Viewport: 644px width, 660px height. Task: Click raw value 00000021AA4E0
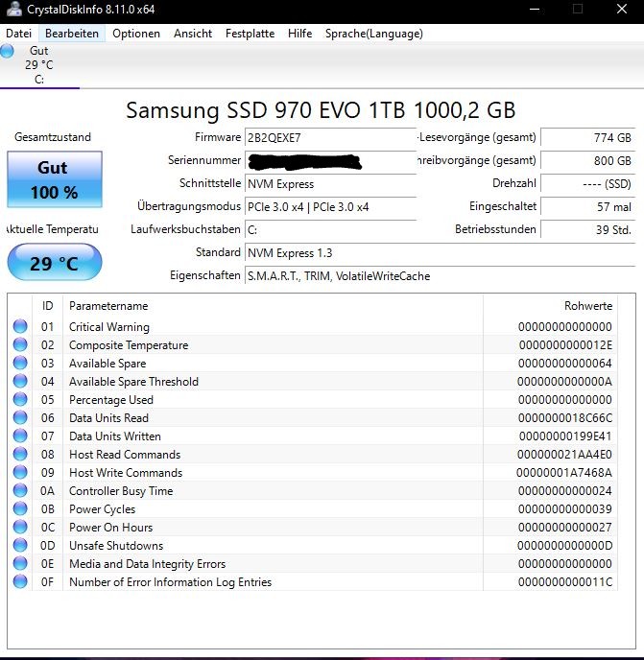tap(564, 455)
